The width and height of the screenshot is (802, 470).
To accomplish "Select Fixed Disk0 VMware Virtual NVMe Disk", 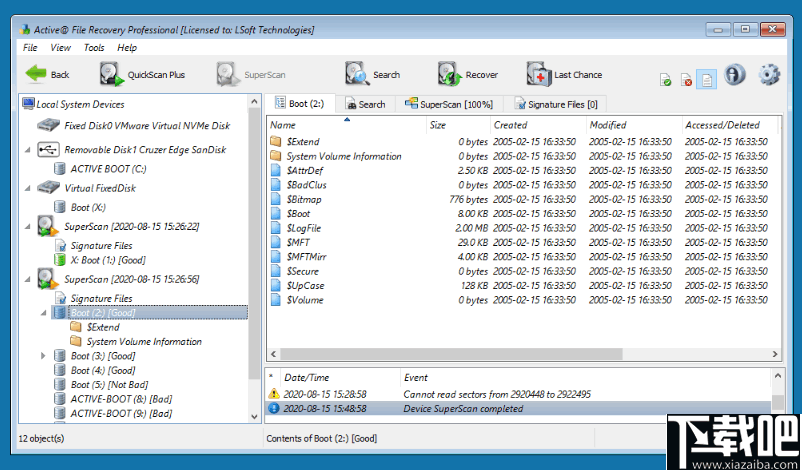I will 147,125.
